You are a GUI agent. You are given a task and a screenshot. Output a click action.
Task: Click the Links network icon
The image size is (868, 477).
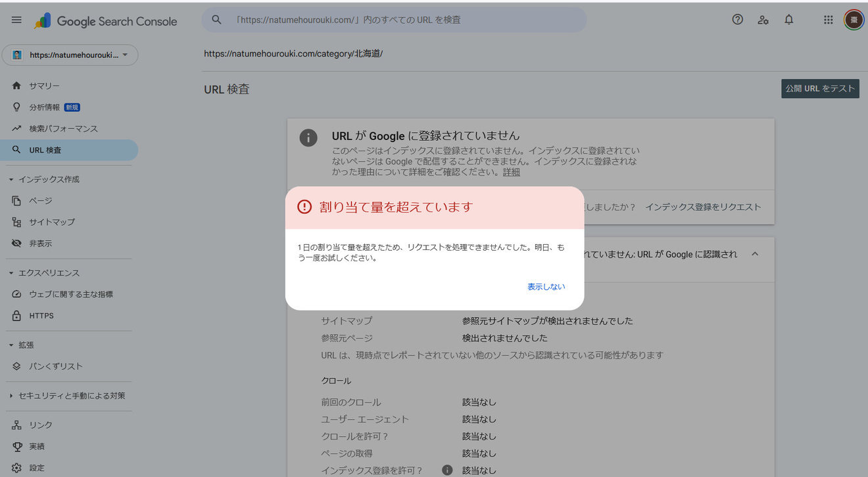[x=16, y=425]
